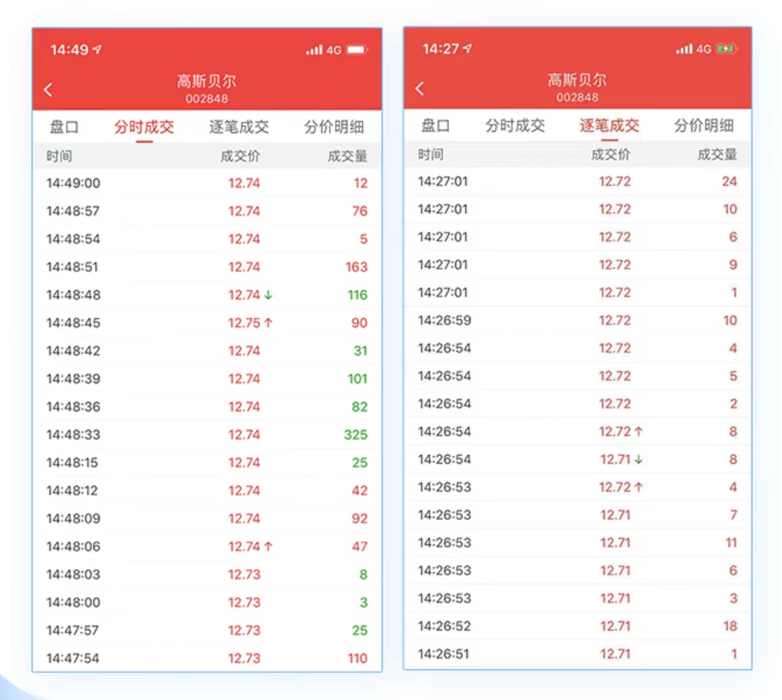Screen dimensions: 782x700
Task: Tap the charging battery icon on the right screen
Action: click(726, 49)
